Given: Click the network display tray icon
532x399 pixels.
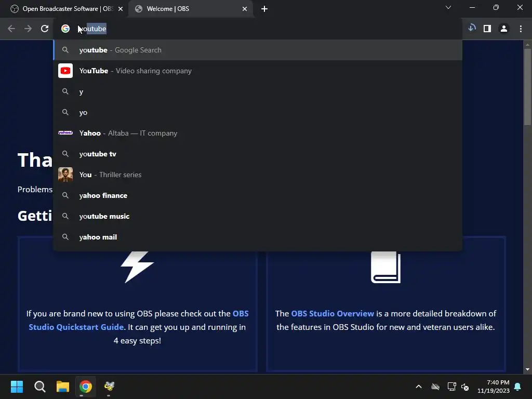Looking at the screenshot, I should (451, 387).
